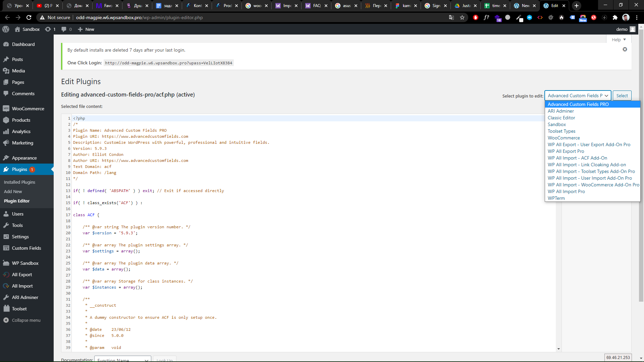
Task: Expand the Help dropdown tab
Action: [x=619, y=40]
